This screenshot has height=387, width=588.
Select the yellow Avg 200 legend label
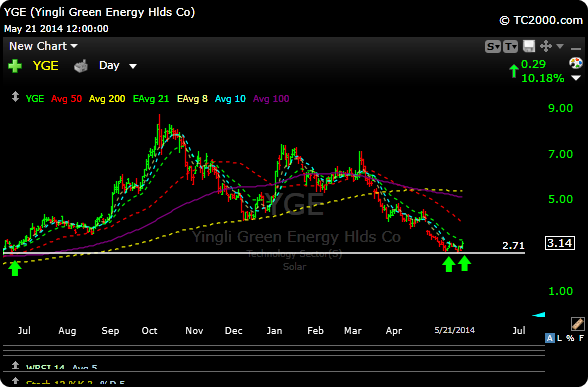click(107, 99)
